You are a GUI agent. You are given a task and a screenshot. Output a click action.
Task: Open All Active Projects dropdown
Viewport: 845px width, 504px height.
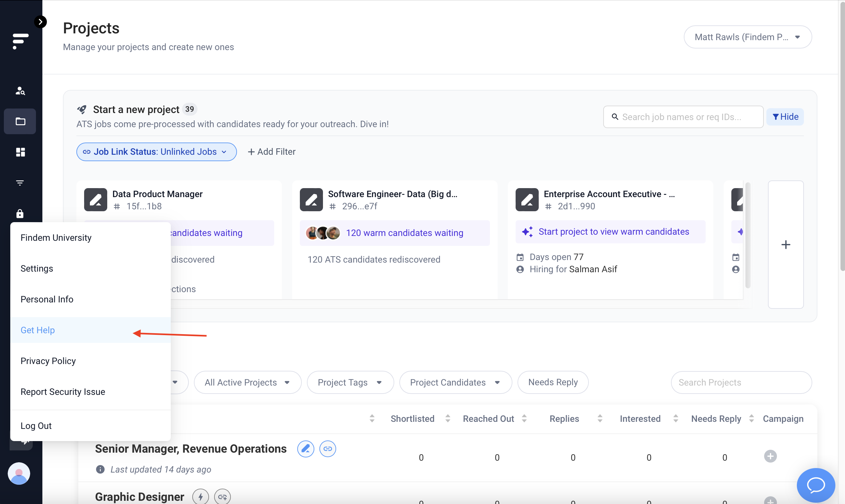[248, 382]
